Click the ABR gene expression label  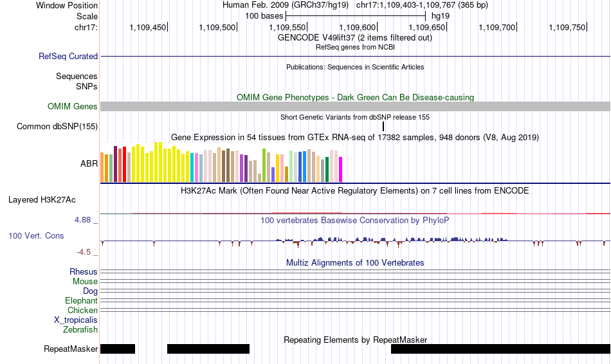(x=89, y=163)
